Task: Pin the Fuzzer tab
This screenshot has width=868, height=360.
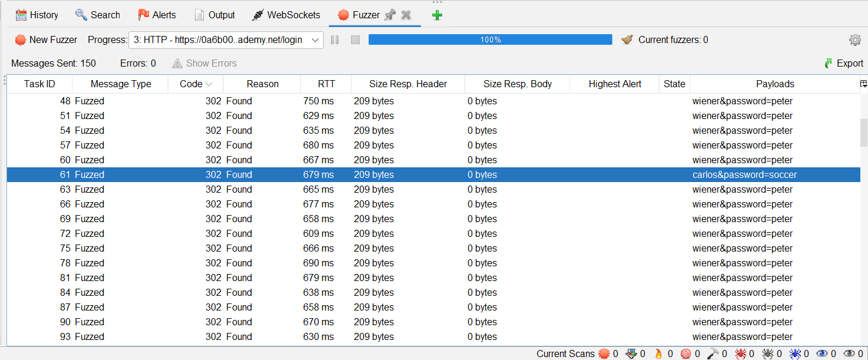Action: (390, 15)
